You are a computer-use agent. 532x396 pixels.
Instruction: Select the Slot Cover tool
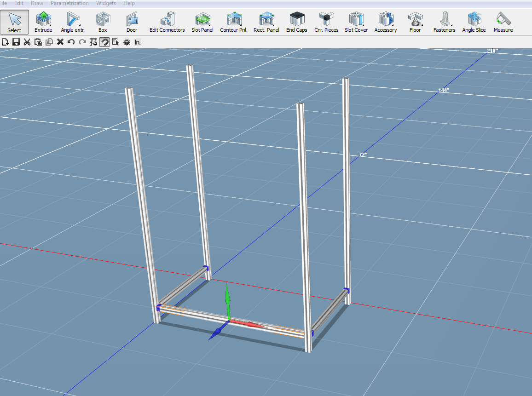pos(356,22)
